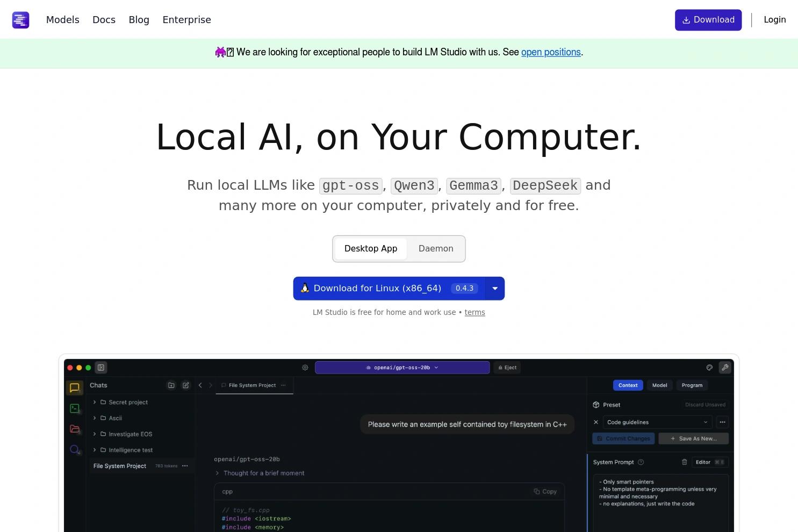The width and height of the screenshot is (798, 532).
Task: Click the Preset cube icon
Action: (596, 405)
